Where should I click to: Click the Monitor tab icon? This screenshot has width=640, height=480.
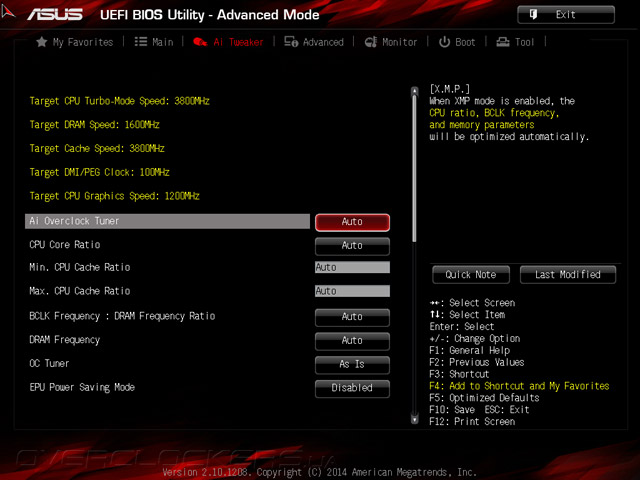tap(371, 42)
